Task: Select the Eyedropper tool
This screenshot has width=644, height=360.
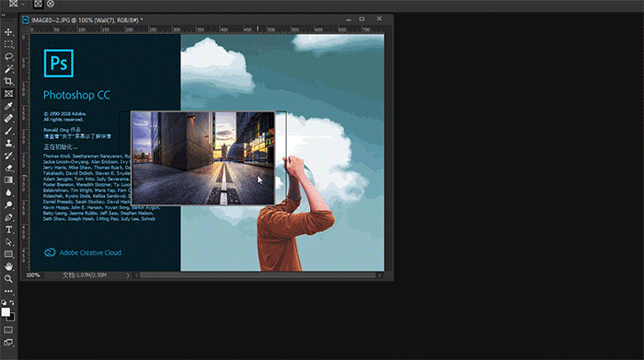Action: pyautogui.click(x=8, y=106)
